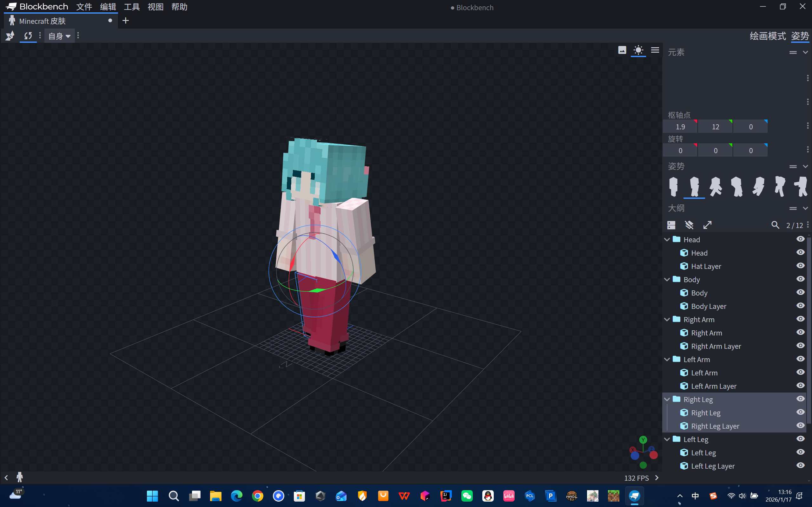This screenshot has height=507, width=812.
Task: Hide the Hat Layer element
Action: tap(800, 266)
